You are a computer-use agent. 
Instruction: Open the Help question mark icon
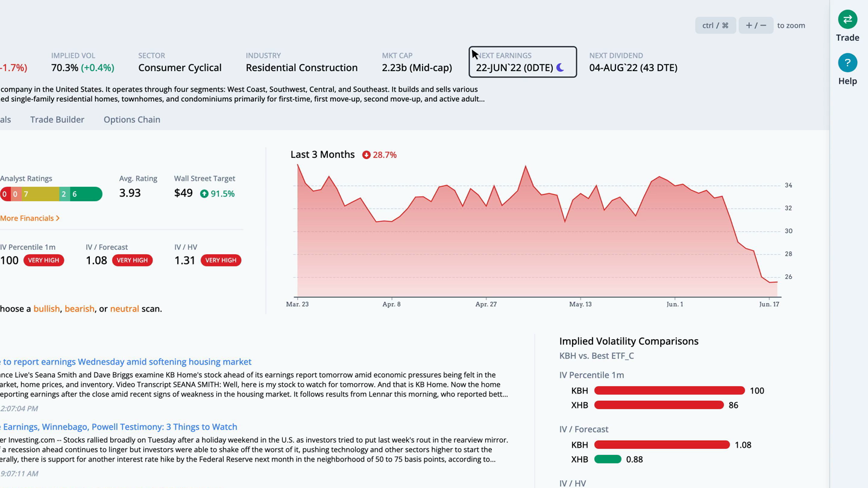coord(848,63)
